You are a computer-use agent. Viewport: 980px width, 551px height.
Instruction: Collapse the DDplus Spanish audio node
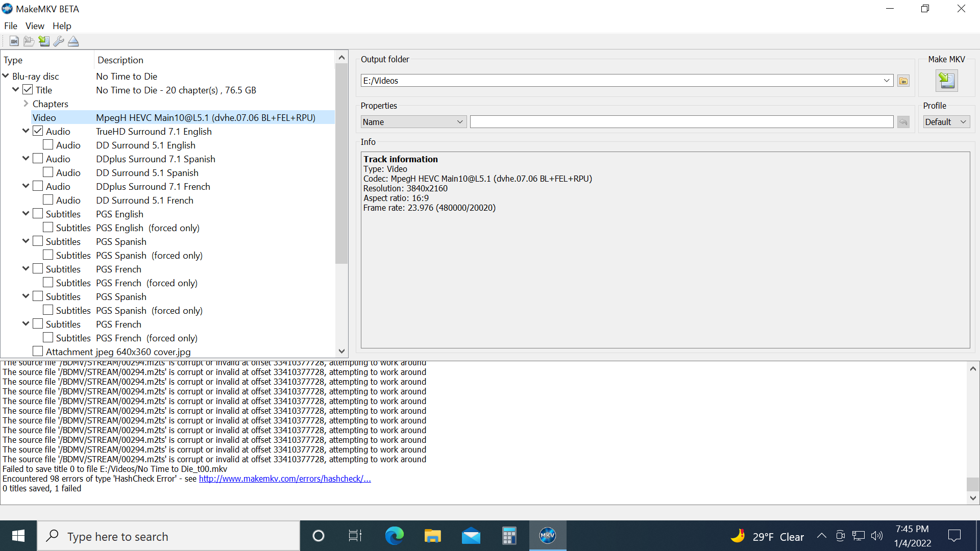click(26, 158)
